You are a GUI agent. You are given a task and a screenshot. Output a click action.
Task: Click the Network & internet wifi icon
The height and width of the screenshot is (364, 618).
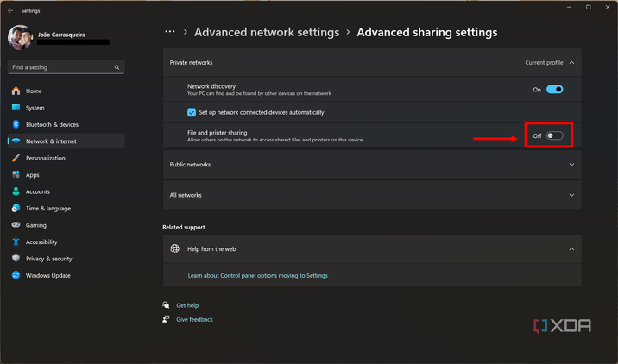click(16, 141)
